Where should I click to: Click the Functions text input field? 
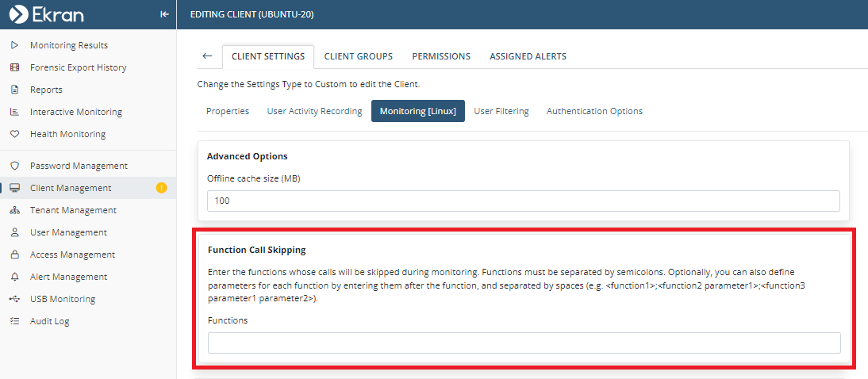[524, 343]
